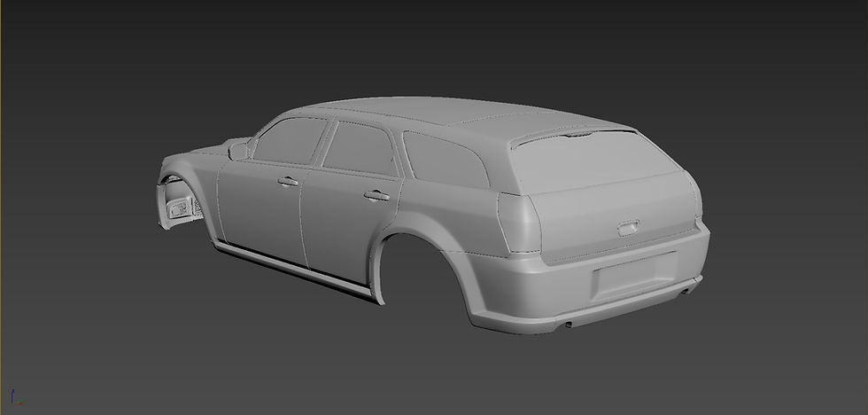Click the XYZ axis tripod gizmo
The height and width of the screenshot is (415, 868).
[x=17, y=398]
